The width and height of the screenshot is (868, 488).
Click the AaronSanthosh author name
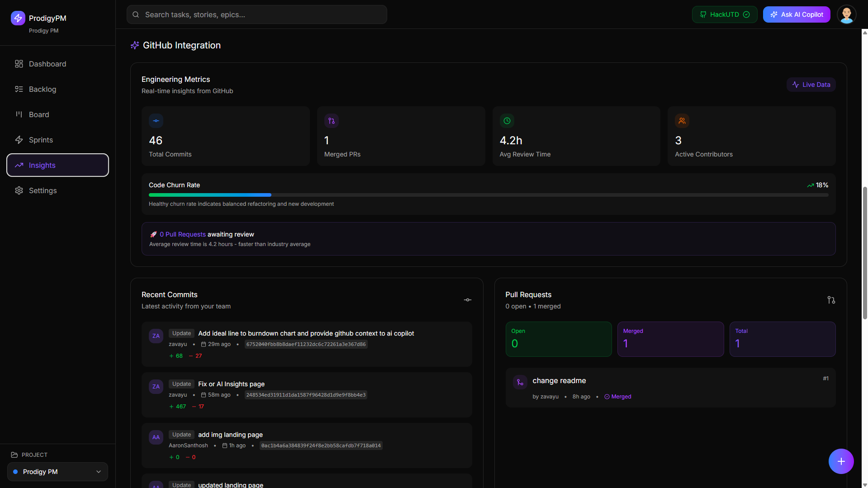188,445
